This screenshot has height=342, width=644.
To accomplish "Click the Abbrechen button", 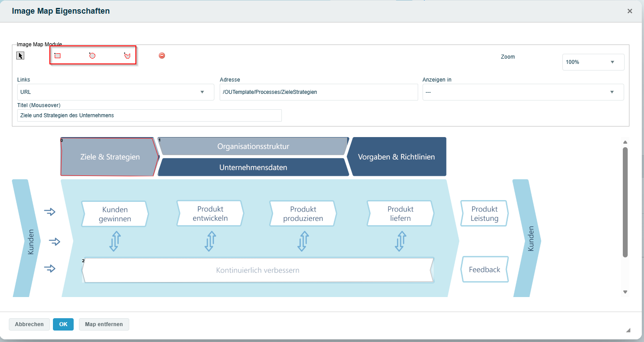I will pyautogui.click(x=29, y=324).
